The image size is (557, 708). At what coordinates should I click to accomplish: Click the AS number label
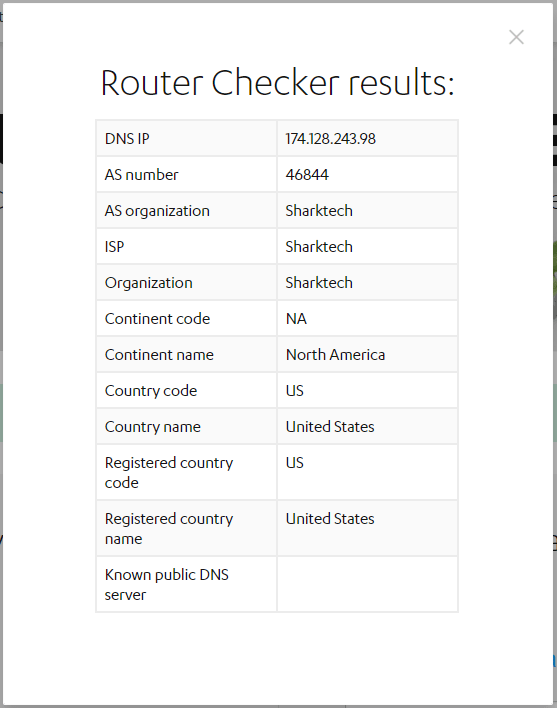pyautogui.click(x=141, y=175)
